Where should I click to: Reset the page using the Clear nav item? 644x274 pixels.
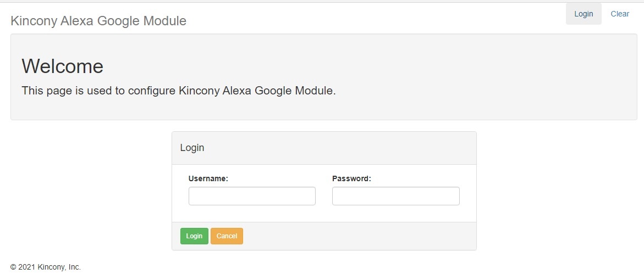tap(620, 14)
